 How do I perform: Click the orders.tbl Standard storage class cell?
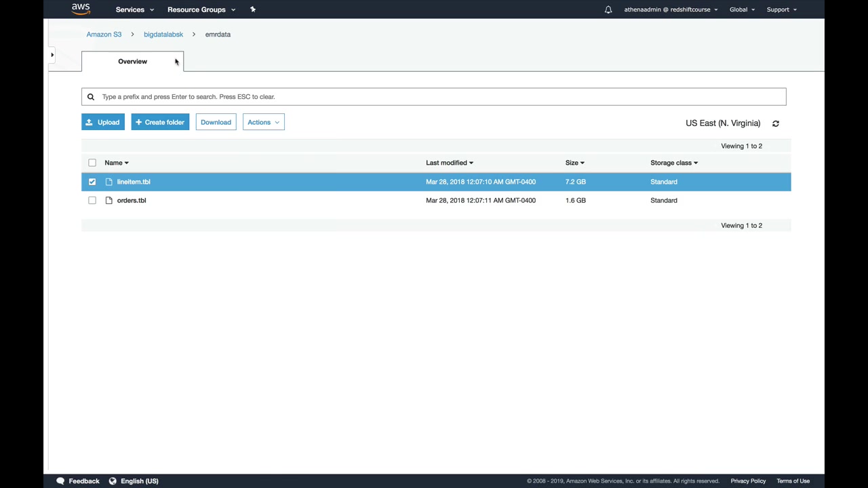pyautogui.click(x=664, y=201)
